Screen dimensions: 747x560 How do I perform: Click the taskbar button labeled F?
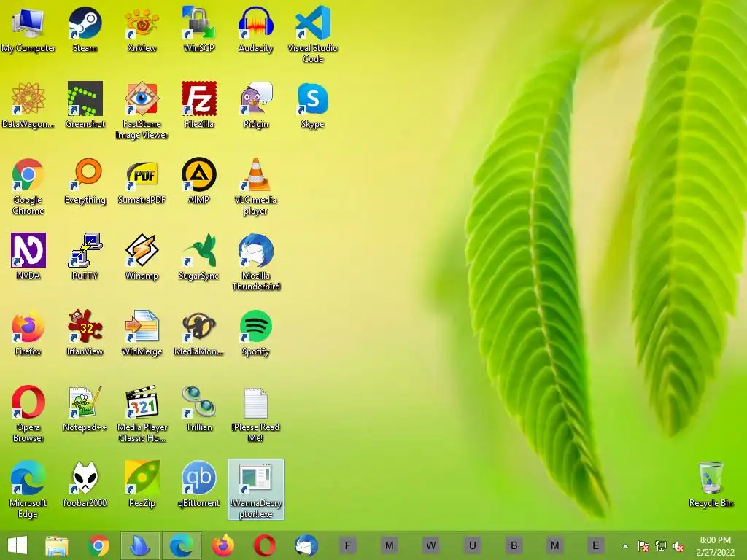[348, 545]
